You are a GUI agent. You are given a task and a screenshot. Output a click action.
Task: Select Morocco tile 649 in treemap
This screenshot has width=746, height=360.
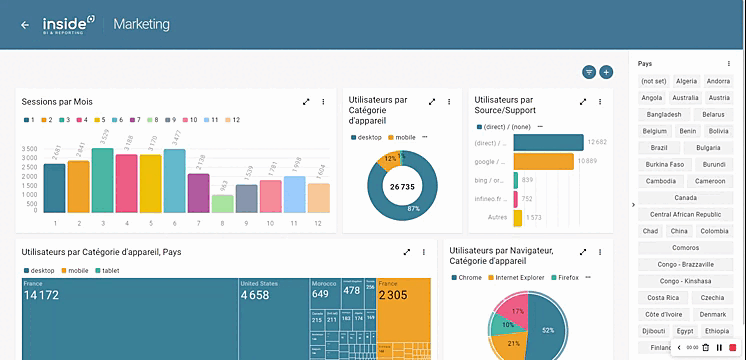click(x=325, y=293)
